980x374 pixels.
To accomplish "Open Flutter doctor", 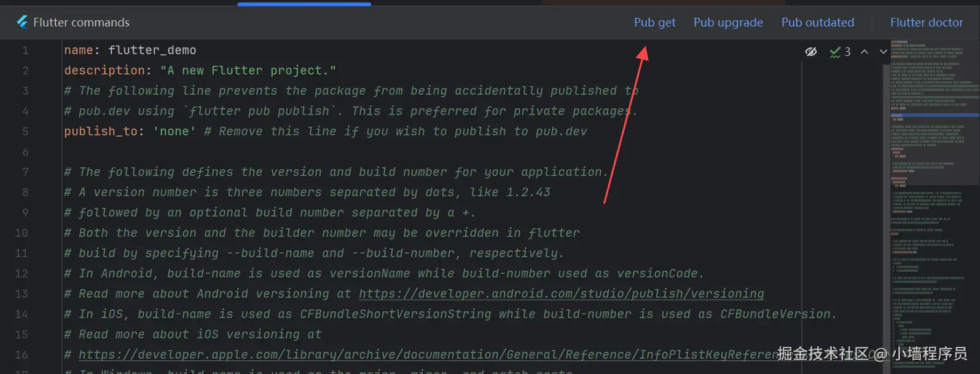I will [x=927, y=22].
